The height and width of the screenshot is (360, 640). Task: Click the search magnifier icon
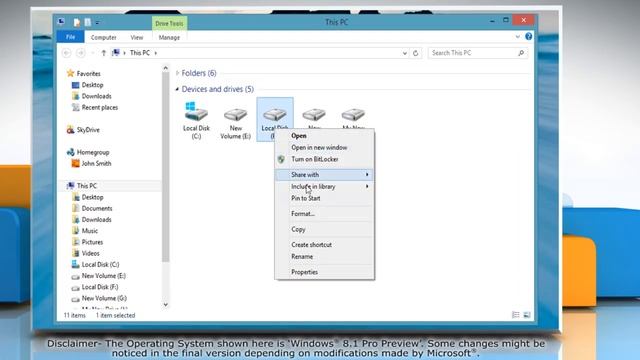(521, 53)
